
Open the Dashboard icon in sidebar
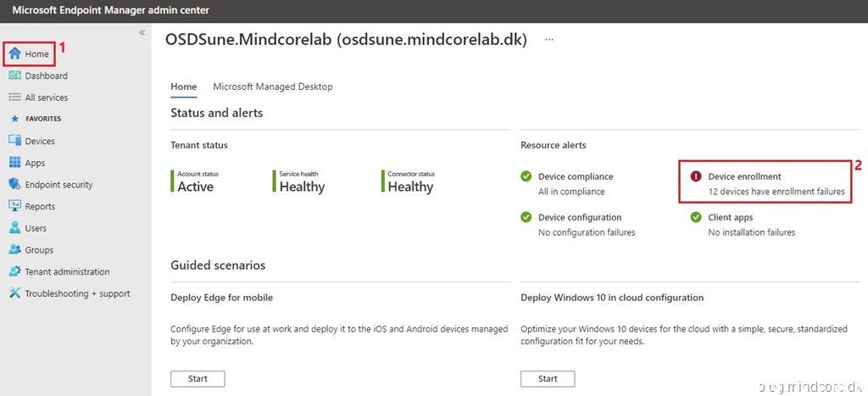[x=15, y=75]
